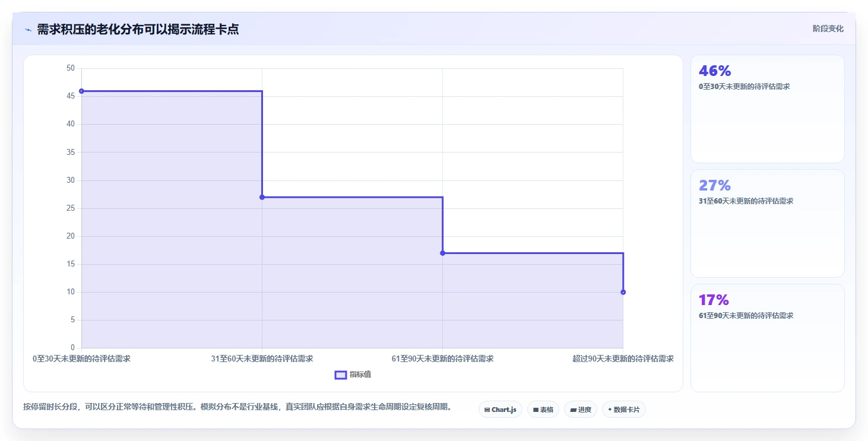Click the 表格 chip icon
Image resolution: width=868 pixels, height=441 pixels.
tap(536, 410)
